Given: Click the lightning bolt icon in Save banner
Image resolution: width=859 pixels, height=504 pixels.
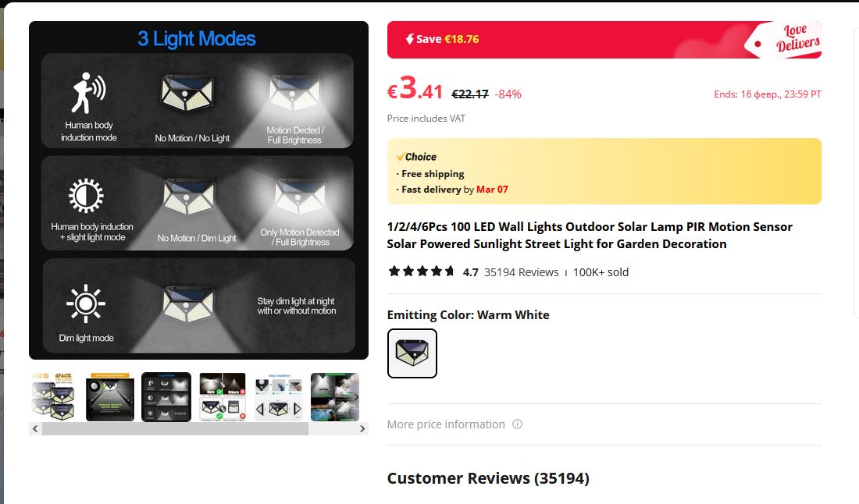Looking at the screenshot, I should point(410,39).
